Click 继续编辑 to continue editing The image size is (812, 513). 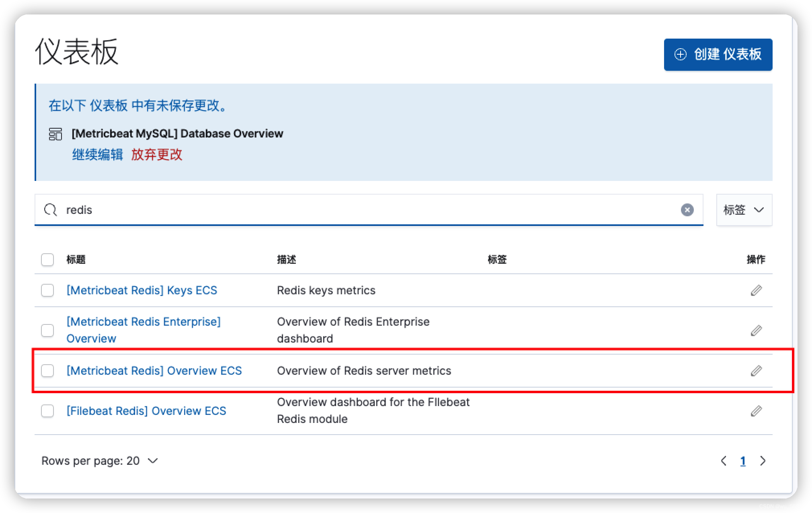click(x=97, y=154)
